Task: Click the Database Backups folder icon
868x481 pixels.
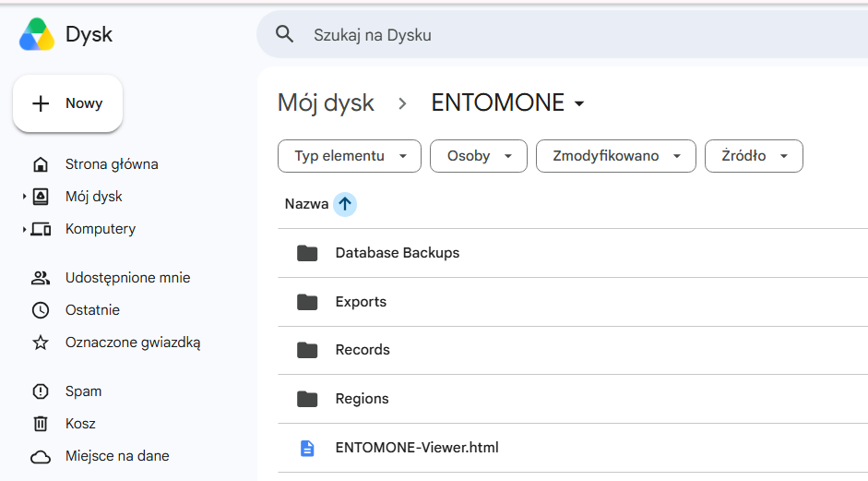Action: point(307,253)
